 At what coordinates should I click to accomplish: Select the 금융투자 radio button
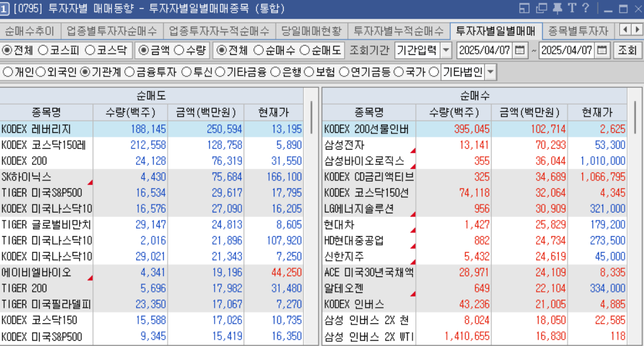pyautogui.click(x=129, y=72)
